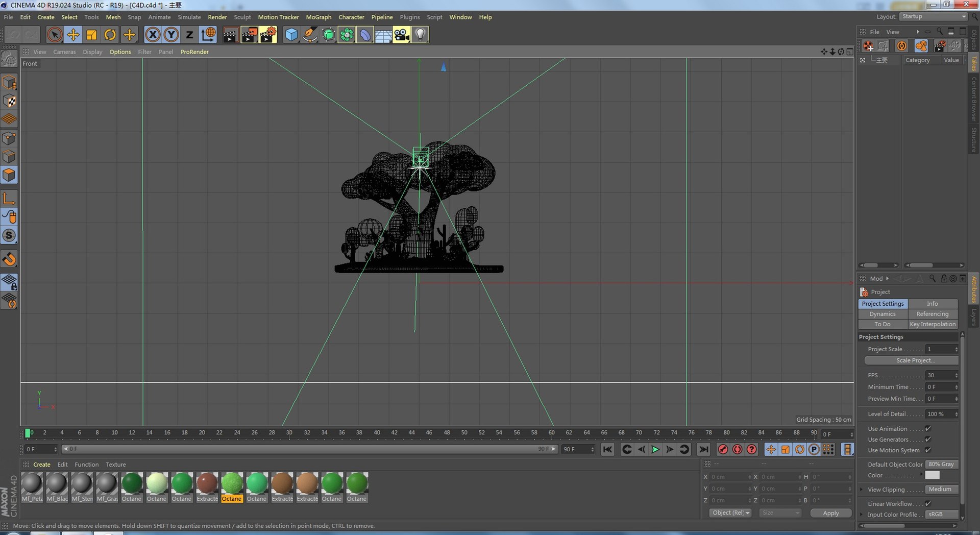Add a Camera object
Screen dimensions: 980x535
[402, 35]
